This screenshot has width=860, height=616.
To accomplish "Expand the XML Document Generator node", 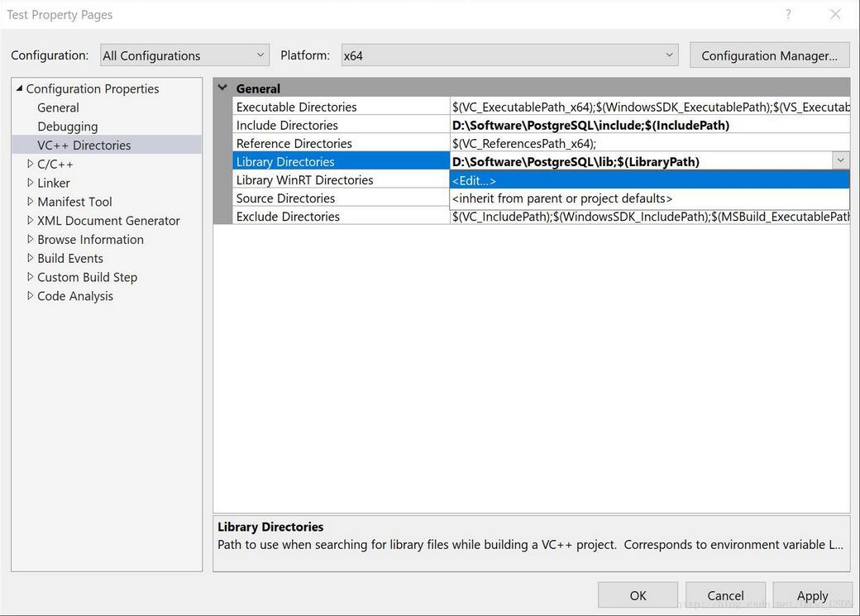I will click(30, 221).
